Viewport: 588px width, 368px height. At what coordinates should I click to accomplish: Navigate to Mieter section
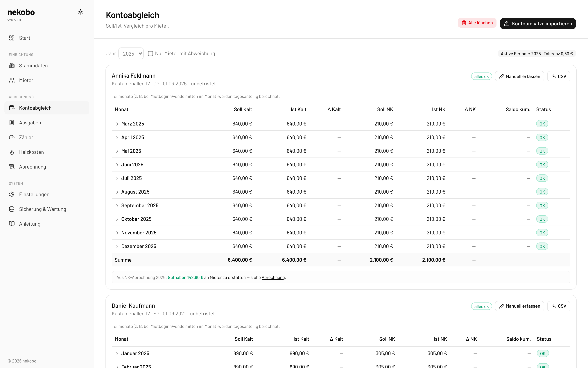(x=47, y=80)
